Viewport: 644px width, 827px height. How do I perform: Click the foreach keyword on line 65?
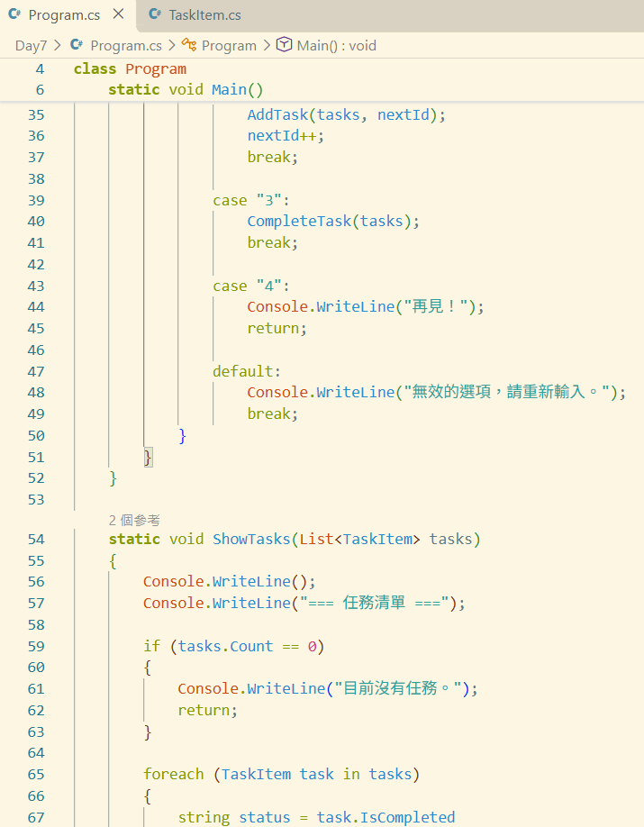[174, 774]
